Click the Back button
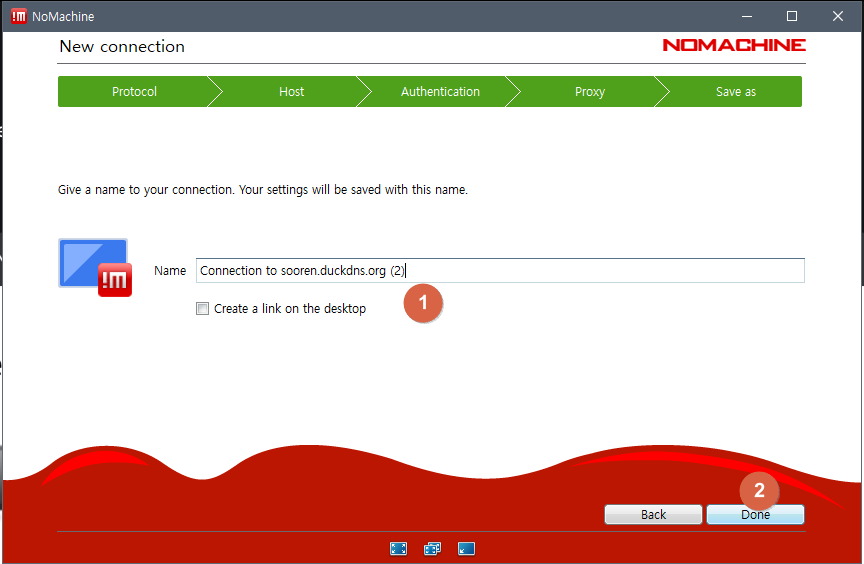The height and width of the screenshot is (564, 864). pos(654,514)
